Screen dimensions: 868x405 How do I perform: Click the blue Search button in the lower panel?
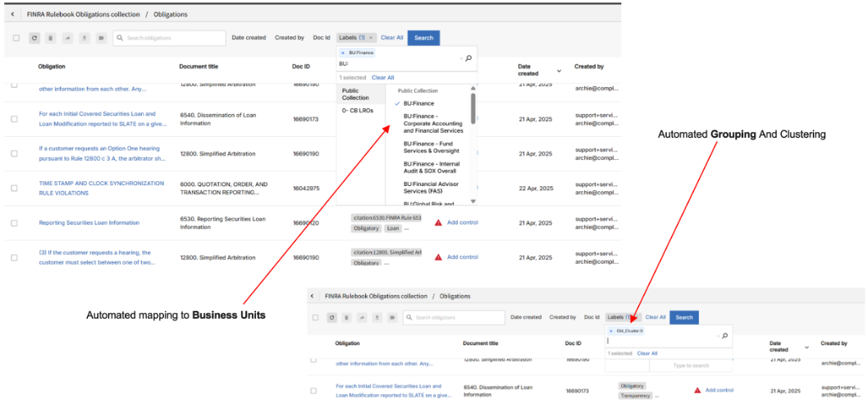[x=684, y=317]
